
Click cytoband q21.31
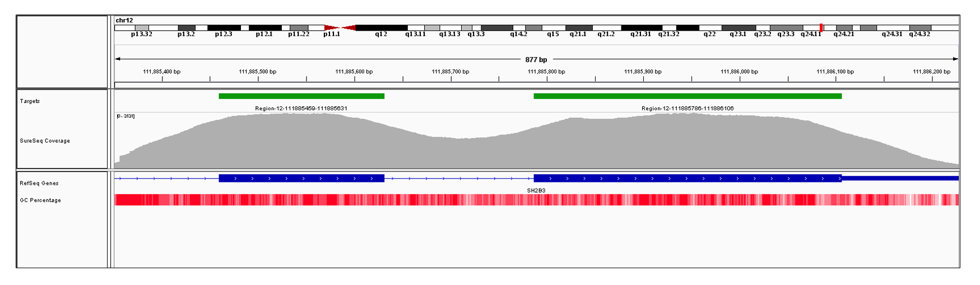click(642, 27)
